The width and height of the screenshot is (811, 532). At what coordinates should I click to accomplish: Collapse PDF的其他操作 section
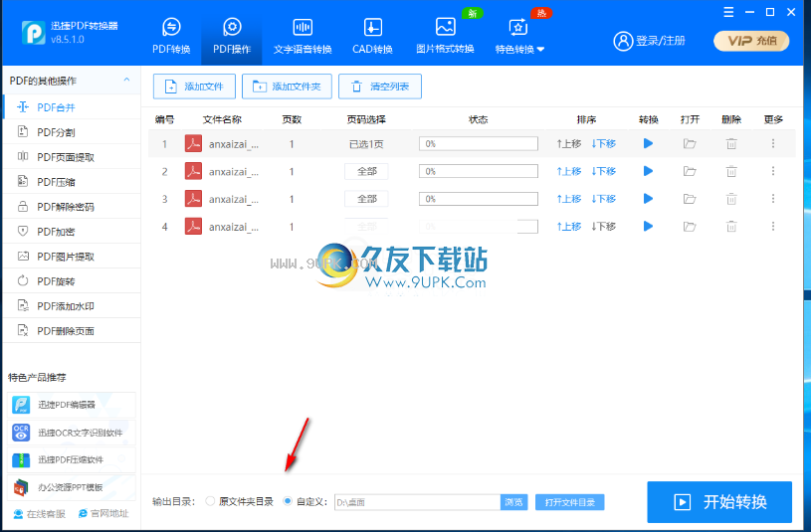pyautogui.click(x=126, y=81)
